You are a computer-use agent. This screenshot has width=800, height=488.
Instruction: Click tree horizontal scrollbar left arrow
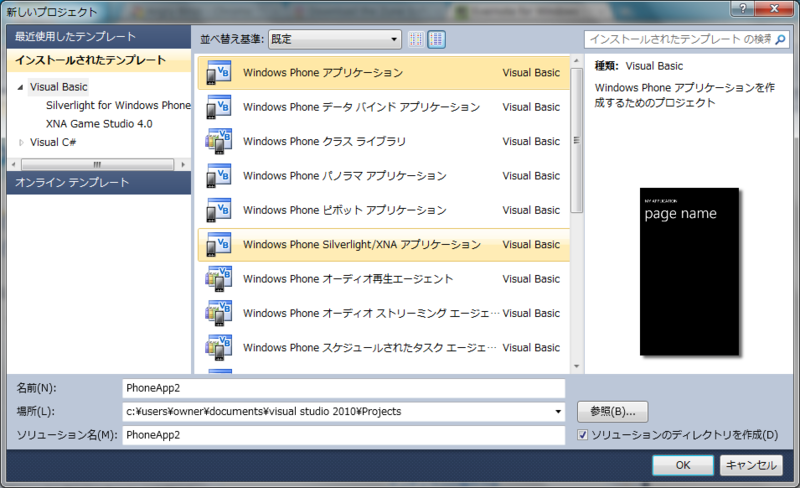click(14, 164)
